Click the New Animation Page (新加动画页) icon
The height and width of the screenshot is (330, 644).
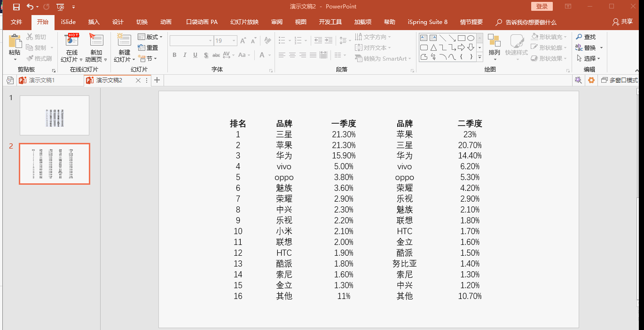pos(96,40)
